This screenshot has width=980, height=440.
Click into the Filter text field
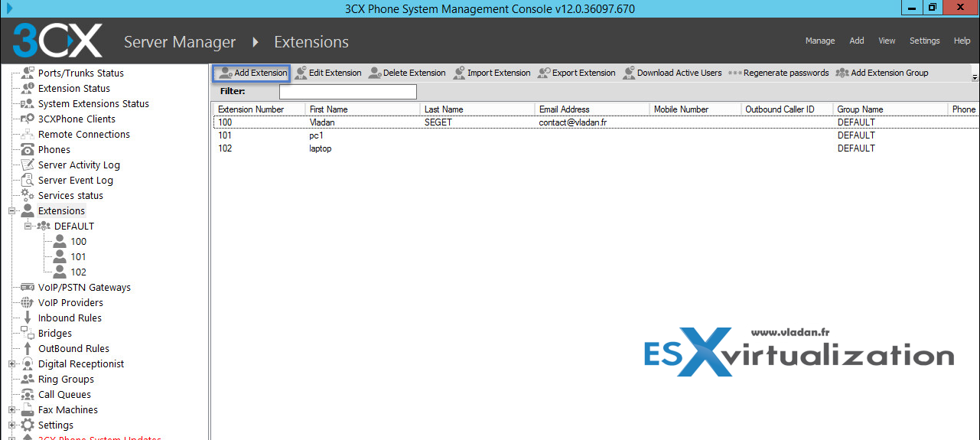point(348,92)
